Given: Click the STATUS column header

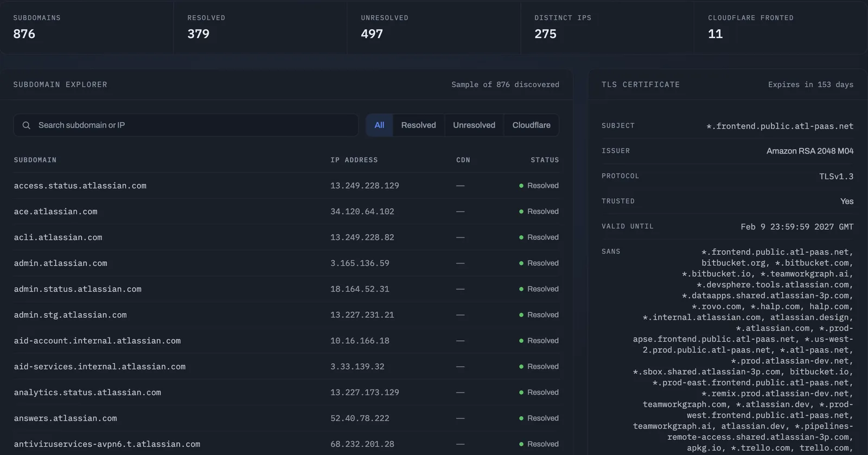Looking at the screenshot, I should pos(545,160).
